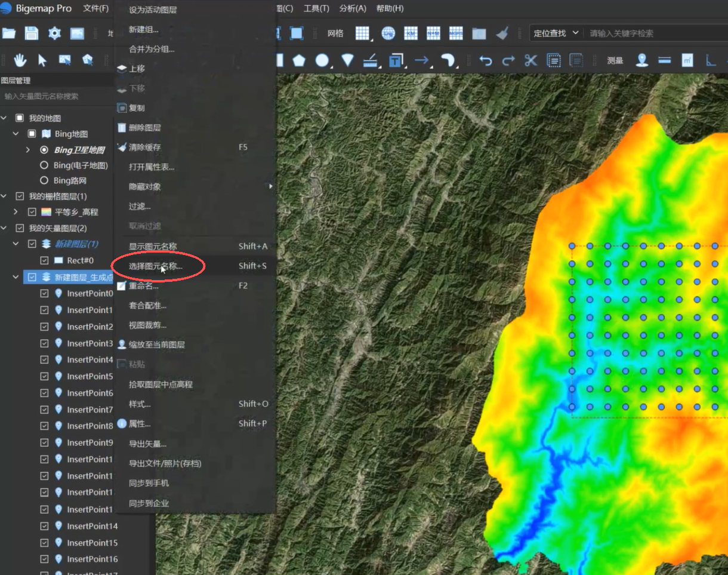Click the save disk icon
728x575 pixels.
pyautogui.click(x=31, y=33)
